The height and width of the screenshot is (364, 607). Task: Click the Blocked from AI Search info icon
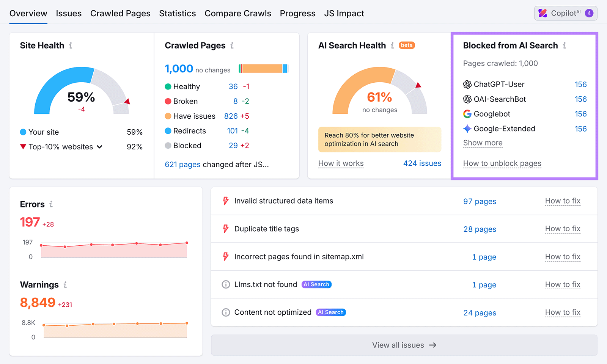pos(565,45)
